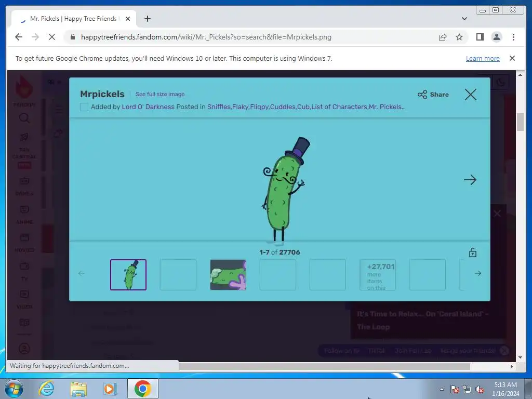Open Windows Explorer from taskbar
532x399 pixels.
pyautogui.click(x=78, y=389)
